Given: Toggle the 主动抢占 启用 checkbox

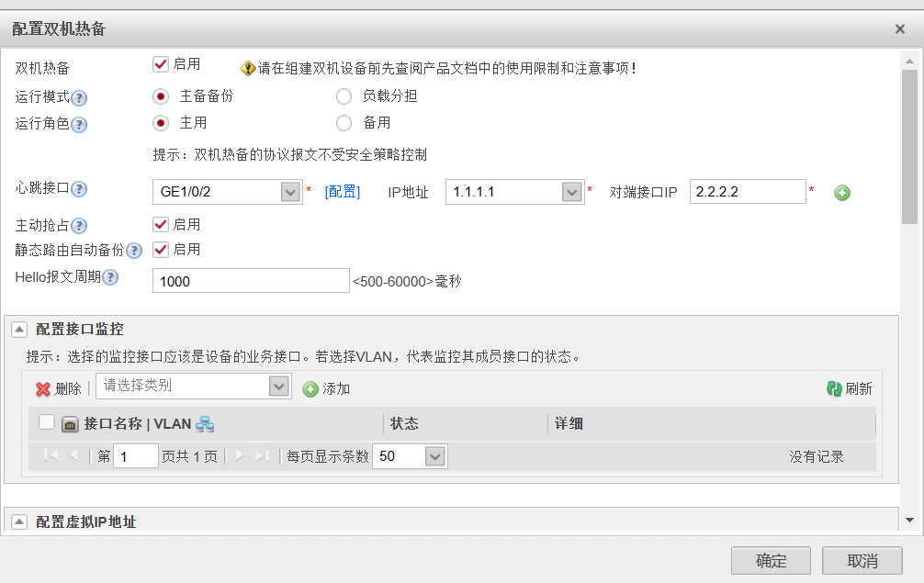Looking at the screenshot, I should pos(161,225).
